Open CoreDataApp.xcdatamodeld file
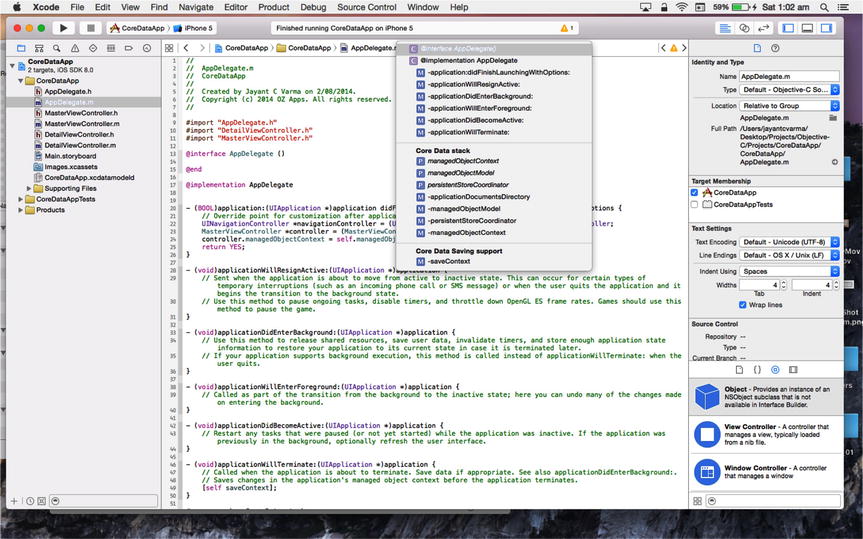The width and height of the screenshot is (863, 539). tap(89, 177)
